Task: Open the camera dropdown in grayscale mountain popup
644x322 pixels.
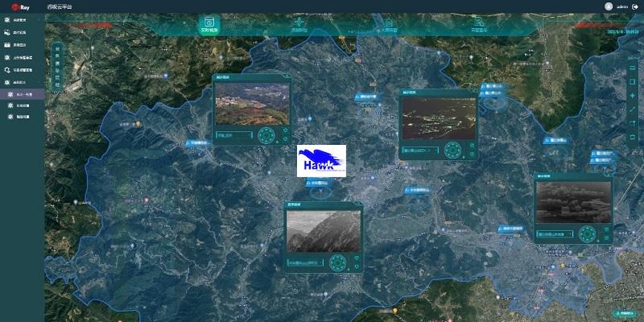Action: 306,262
